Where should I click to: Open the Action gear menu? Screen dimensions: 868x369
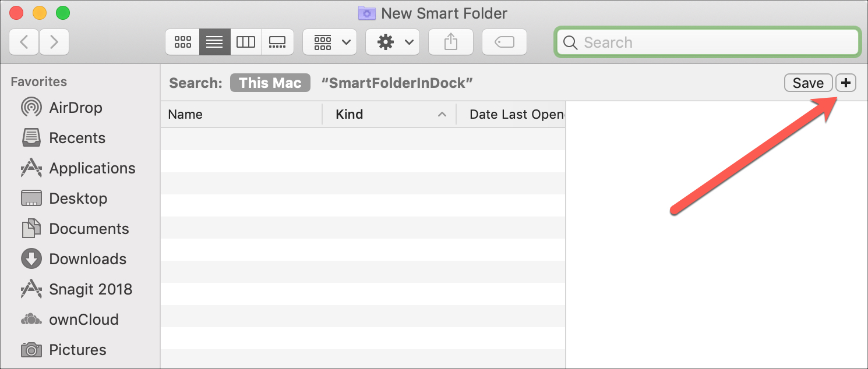(x=392, y=41)
